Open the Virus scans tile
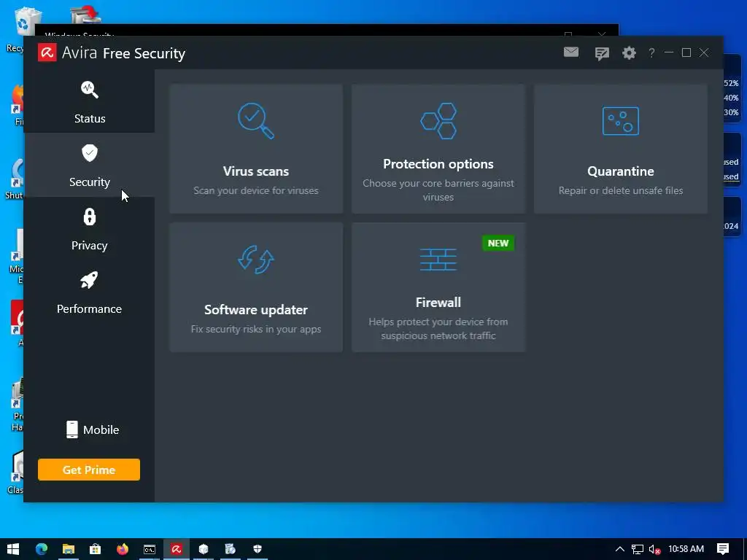The image size is (747, 560). [256, 149]
